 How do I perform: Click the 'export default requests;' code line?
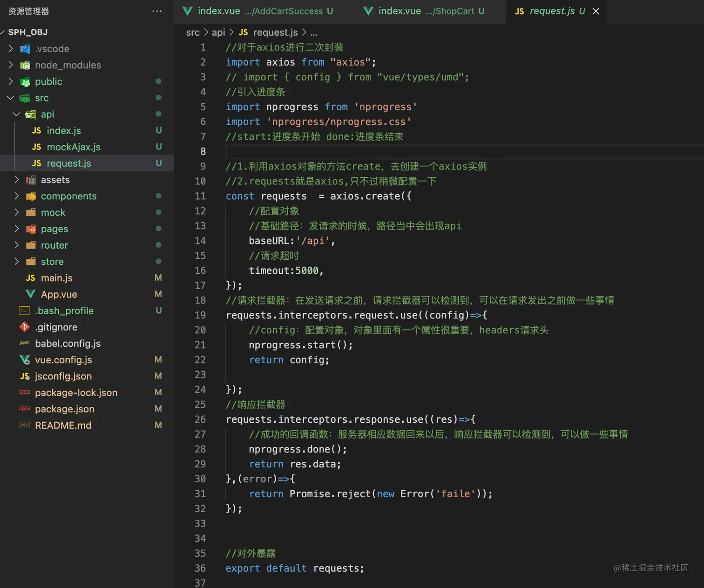coord(295,568)
